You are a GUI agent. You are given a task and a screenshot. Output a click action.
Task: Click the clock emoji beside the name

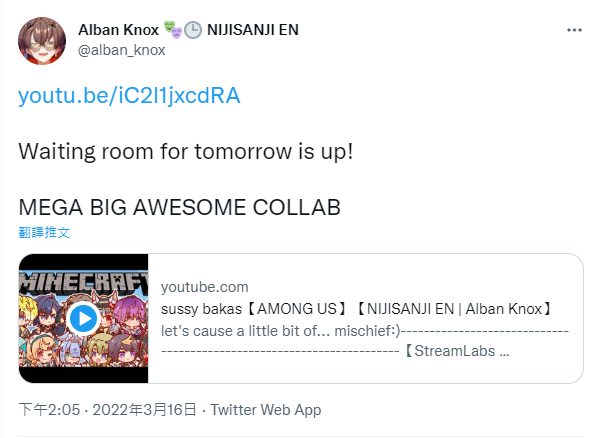193,30
